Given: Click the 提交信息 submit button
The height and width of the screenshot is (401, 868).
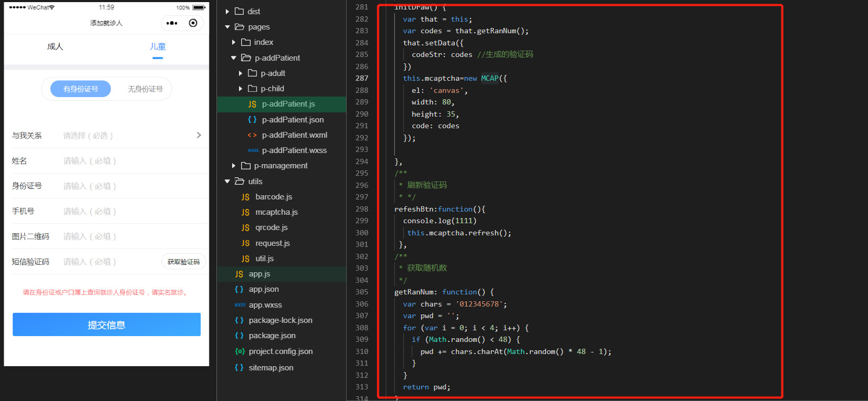Looking at the screenshot, I should (107, 324).
